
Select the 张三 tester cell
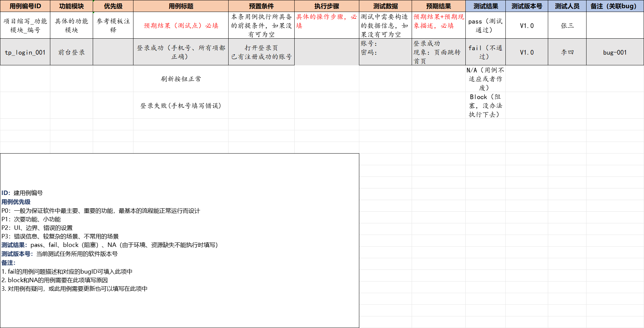[567, 25]
